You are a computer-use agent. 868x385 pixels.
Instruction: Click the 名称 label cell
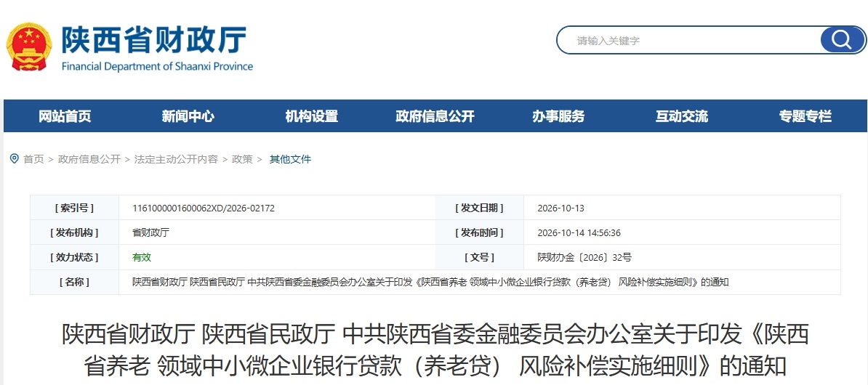click(x=74, y=282)
